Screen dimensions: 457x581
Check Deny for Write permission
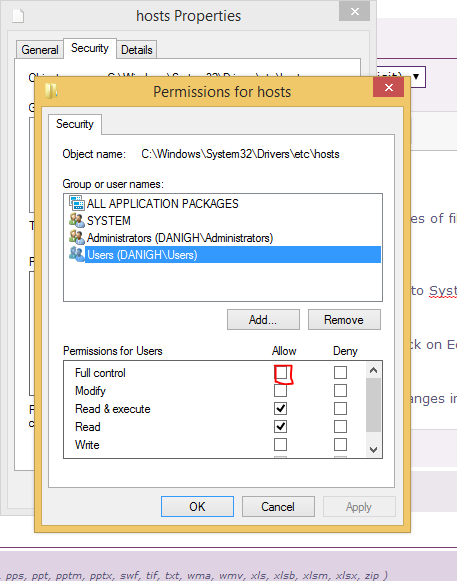point(340,444)
